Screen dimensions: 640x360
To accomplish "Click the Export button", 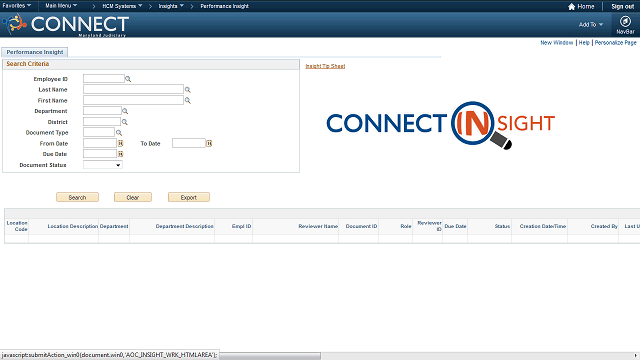I will [189, 197].
